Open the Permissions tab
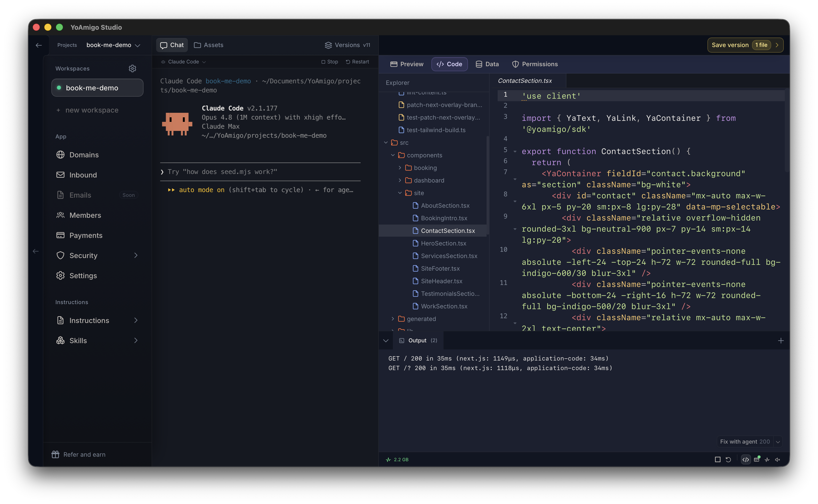Image resolution: width=818 pixels, height=504 pixels. (535, 64)
